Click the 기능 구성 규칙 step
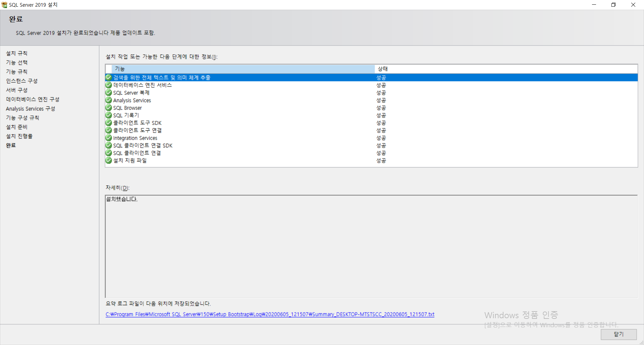 [22, 118]
